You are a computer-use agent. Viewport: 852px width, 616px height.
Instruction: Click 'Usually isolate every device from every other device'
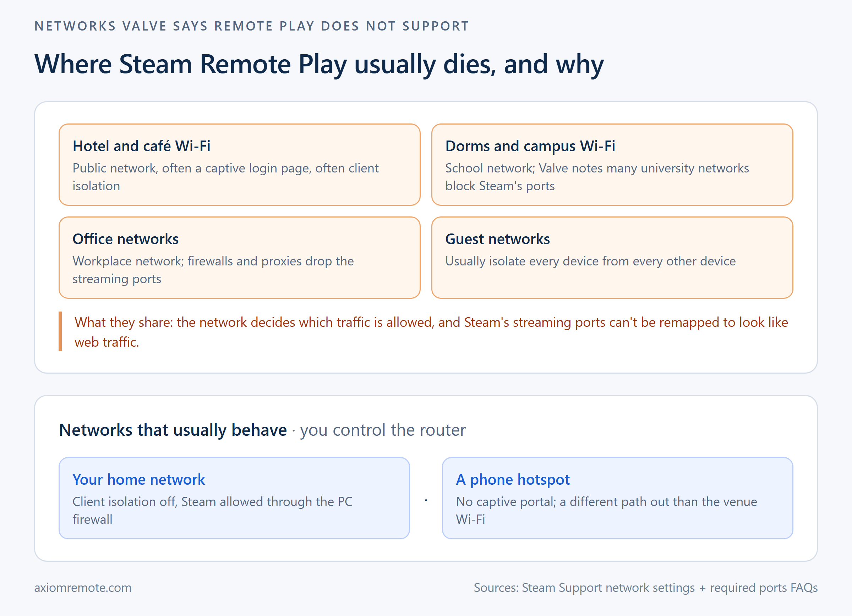click(x=590, y=261)
